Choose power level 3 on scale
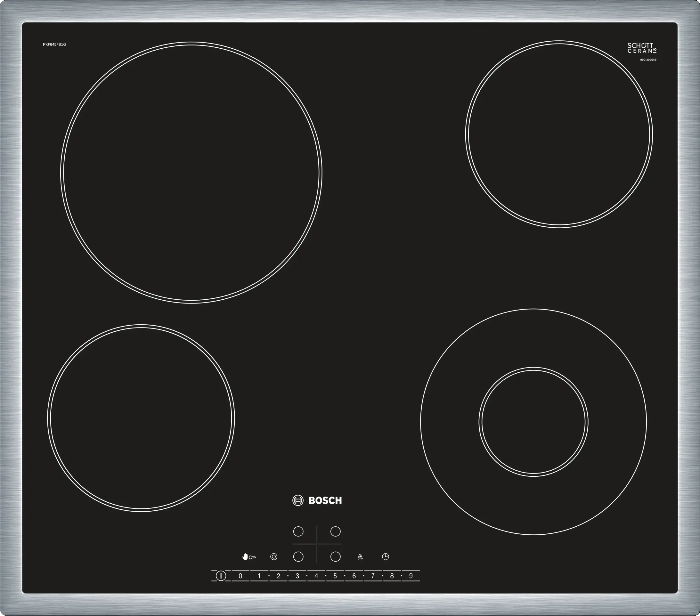The height and width of the screenshot is (616, 700). click(x=297, y=576)
